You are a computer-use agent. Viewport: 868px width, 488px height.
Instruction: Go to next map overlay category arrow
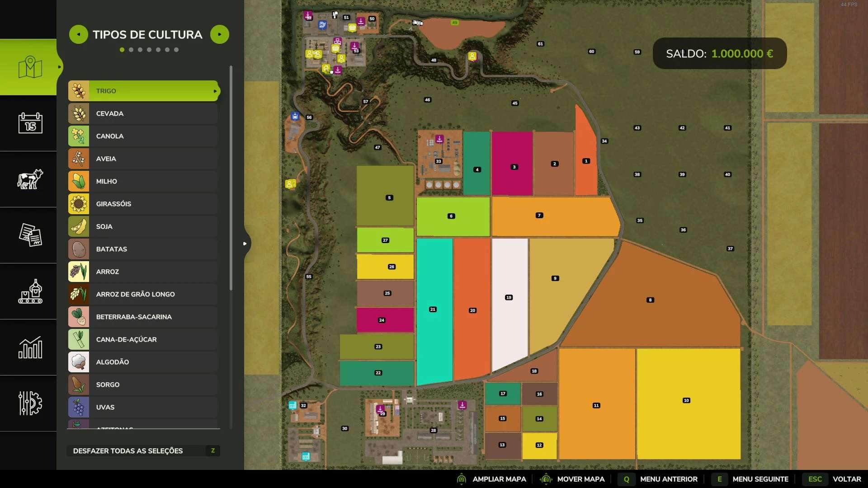pyautogui.click(x=220, y=34)
